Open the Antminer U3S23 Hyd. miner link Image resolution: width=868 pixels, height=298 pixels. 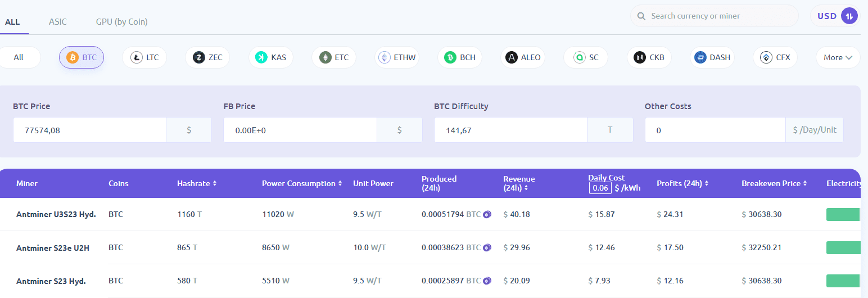coord(56,214)
